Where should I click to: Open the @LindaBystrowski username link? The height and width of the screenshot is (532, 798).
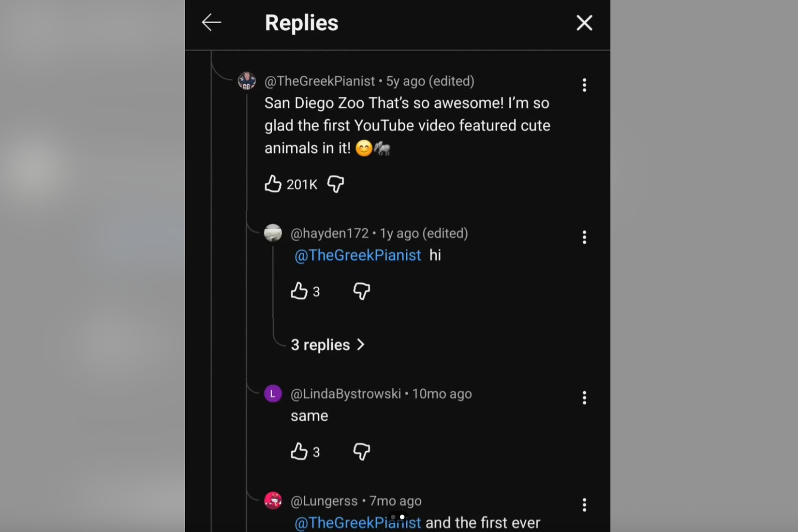click(345, 394)
